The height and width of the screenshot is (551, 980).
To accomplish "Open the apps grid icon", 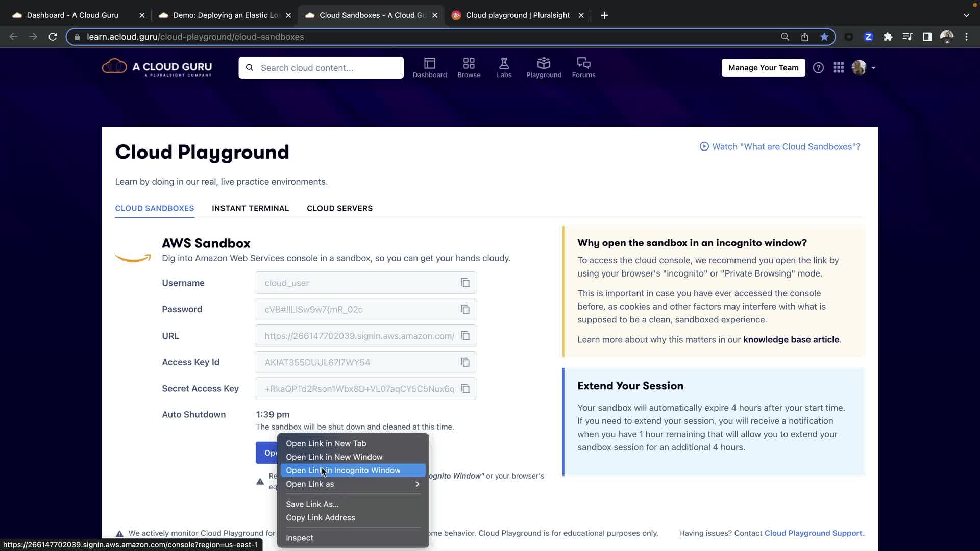I will pyautogui.click(x=838, y=68).
